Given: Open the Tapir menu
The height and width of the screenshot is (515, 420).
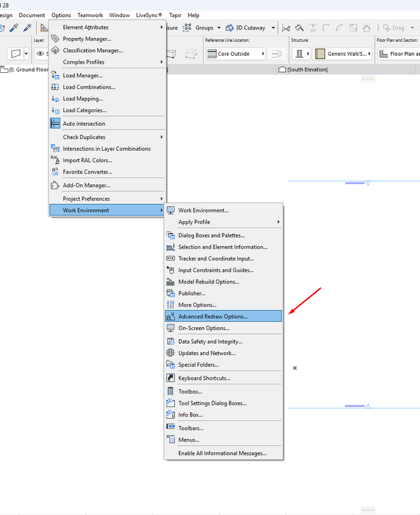Looking at the screenshot, I should click(x=175, y=15).
